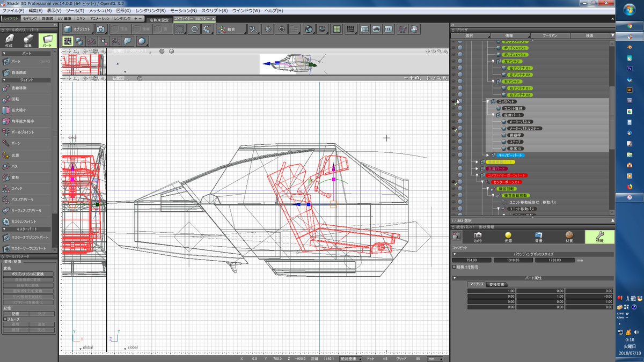Open the ファイル(F) menu
The image size is (644, 362).
(14, 11)
